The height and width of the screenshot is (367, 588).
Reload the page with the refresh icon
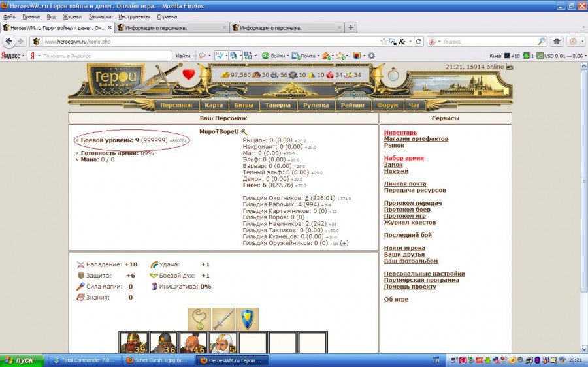(x=419, y=41)
